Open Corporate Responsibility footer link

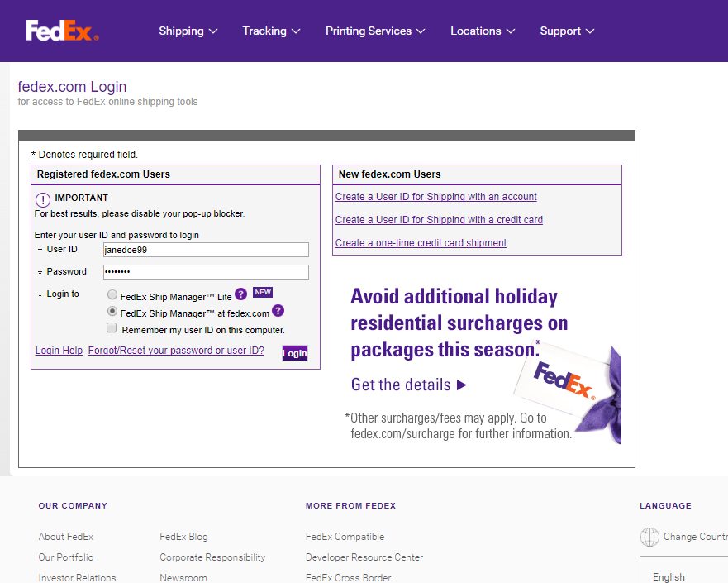tap(212, 557)
